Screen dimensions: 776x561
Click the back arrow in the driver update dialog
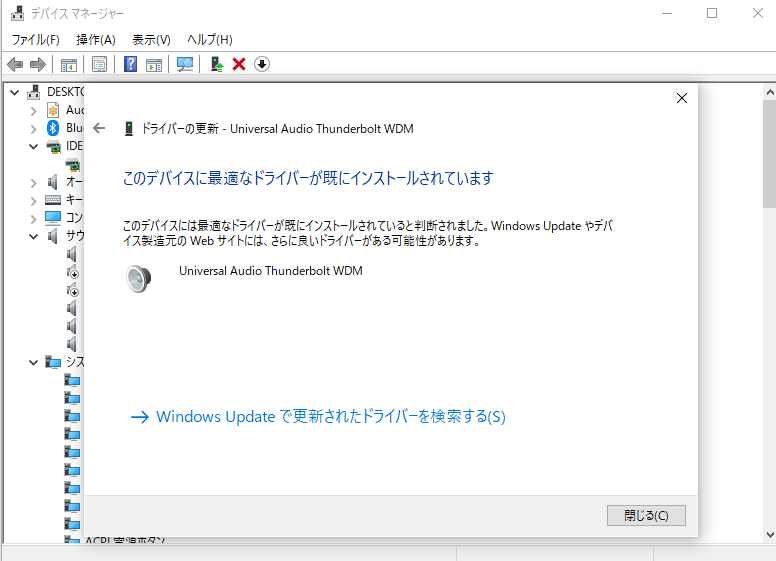(99, 129)
